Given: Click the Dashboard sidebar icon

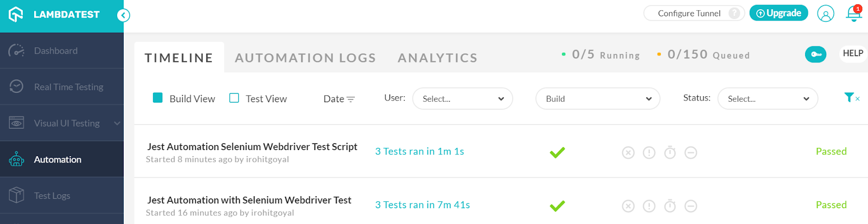Looking at the screenshot, I should pos(17,51).
